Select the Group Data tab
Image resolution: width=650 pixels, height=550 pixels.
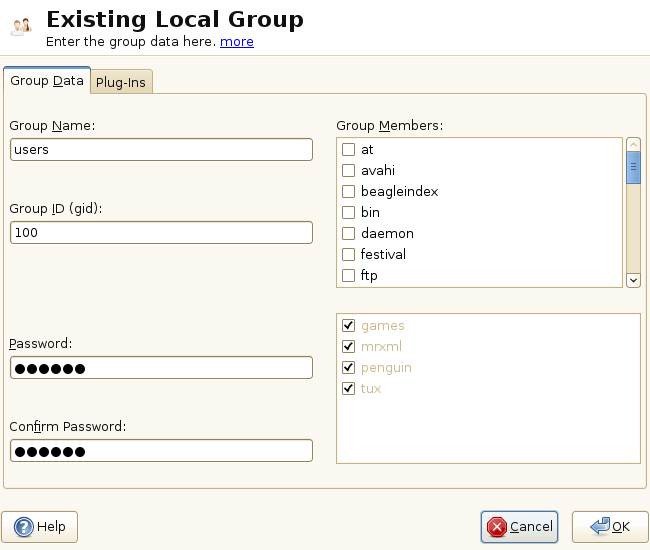point(47,81)
